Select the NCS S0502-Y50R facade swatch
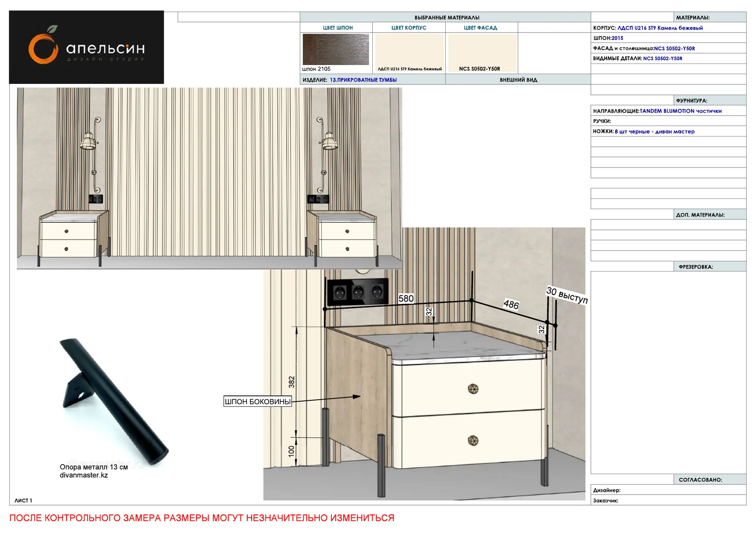The image size is (756, 535). [482, 53]
